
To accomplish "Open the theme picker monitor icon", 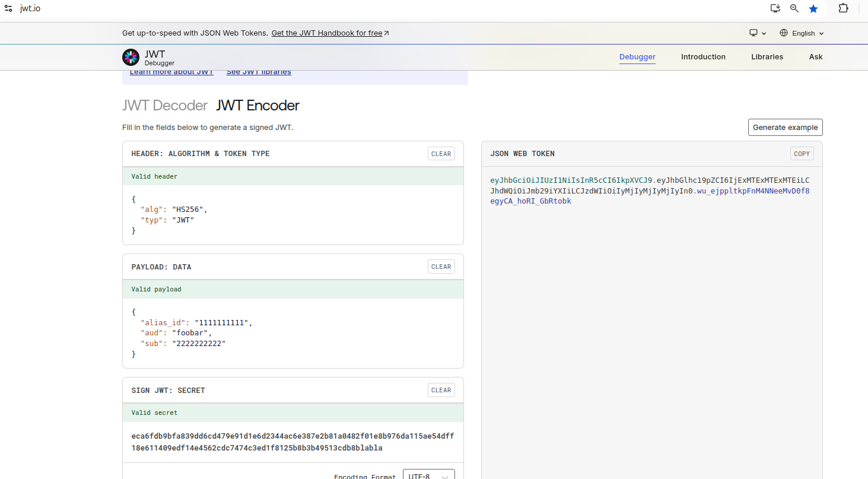I will point(754,33).
